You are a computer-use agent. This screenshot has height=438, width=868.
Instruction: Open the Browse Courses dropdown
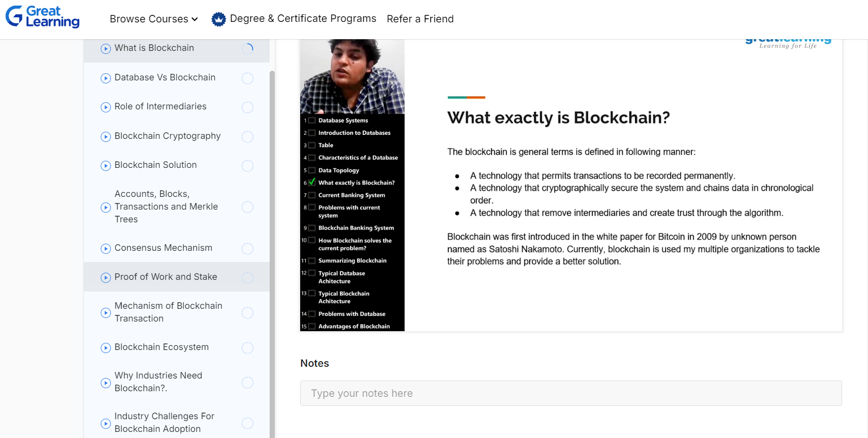point(154,19)
